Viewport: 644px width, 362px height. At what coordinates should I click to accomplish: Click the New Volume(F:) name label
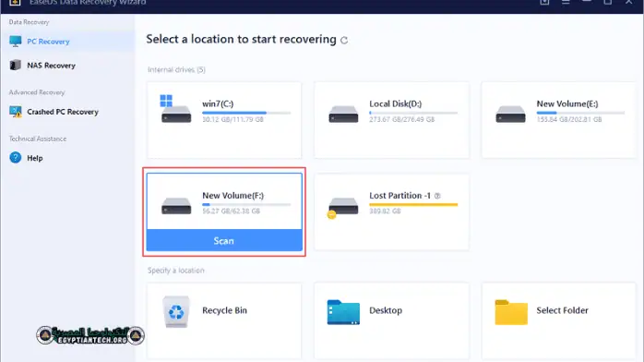click(233, 196)
